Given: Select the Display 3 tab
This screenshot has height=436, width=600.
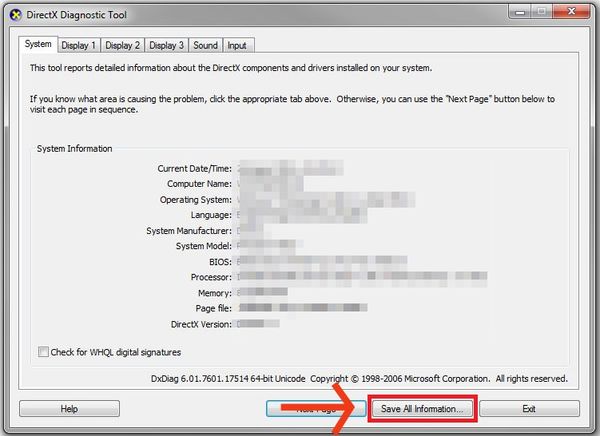Looking at the screenshot, I should pos(167,46).
